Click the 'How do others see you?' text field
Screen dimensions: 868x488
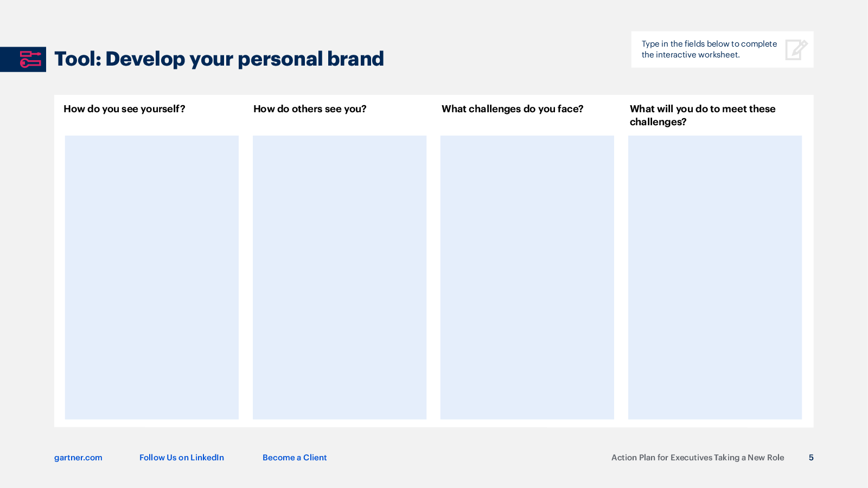pyautogui.click(x=340, y=277)
